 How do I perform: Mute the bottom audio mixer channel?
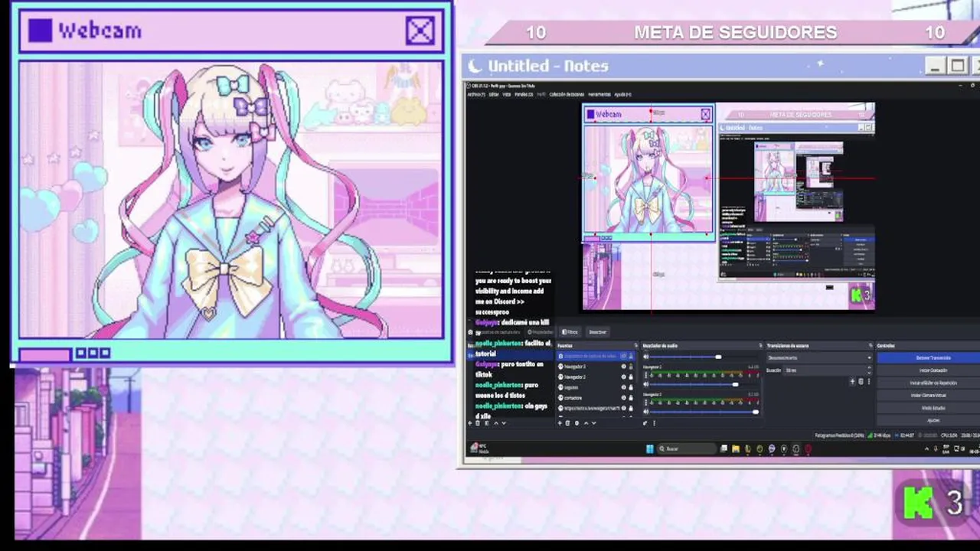point(646,412)
